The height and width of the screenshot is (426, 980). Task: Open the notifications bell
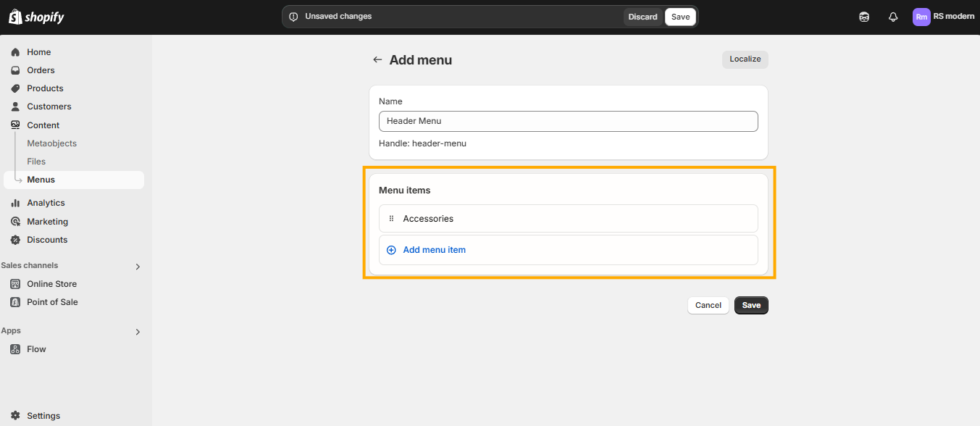point(893,17)
